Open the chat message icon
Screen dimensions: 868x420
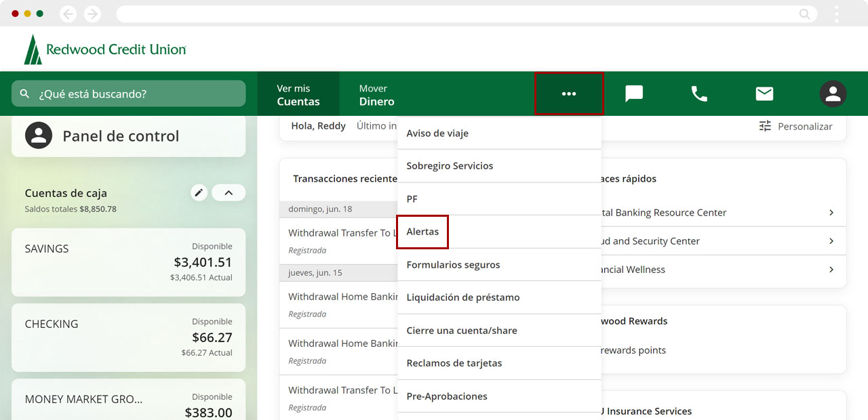click(634, 93)
